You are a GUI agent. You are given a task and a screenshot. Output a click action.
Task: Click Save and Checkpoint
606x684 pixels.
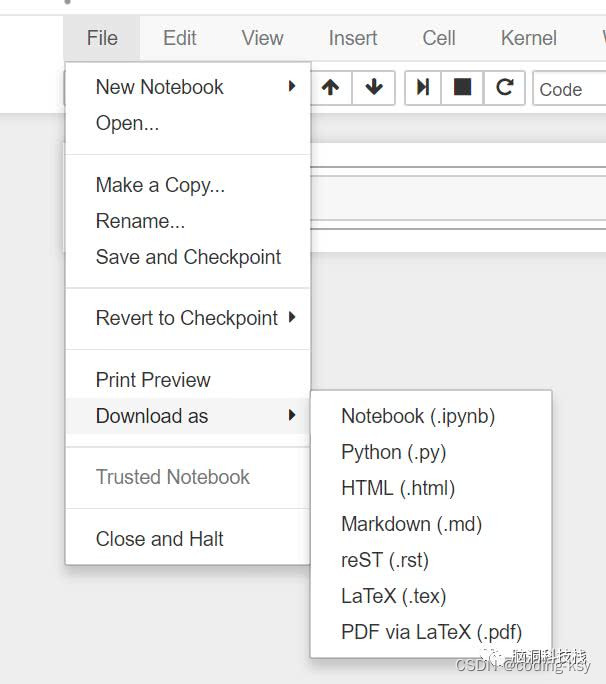188,257
